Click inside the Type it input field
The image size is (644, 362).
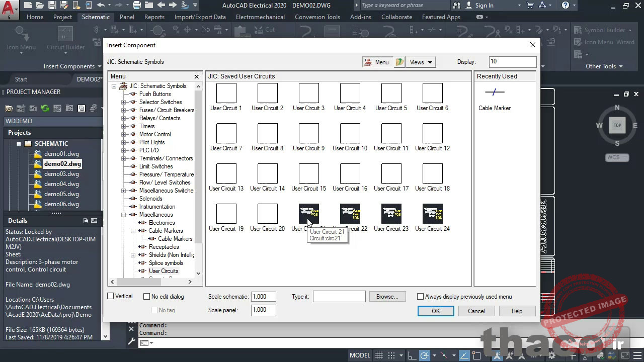[x=339, y=296]
